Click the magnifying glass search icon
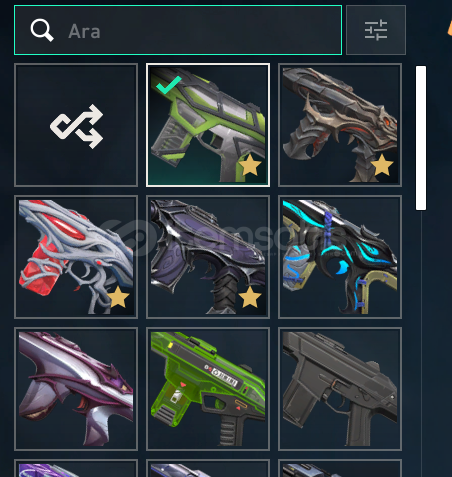The height and width of the screenshot is (477, 452). 42,30
